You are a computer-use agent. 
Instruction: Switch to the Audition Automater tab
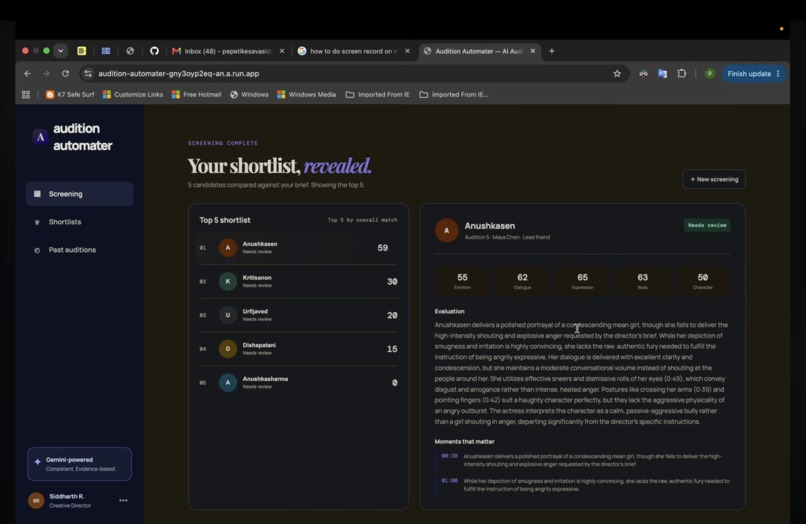coord(479,51)
